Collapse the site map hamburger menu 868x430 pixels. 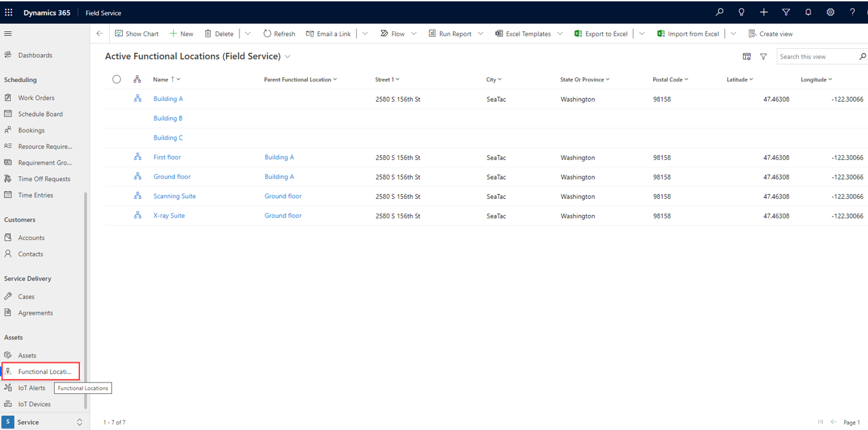pyautogui.click(x=8, y=33)
